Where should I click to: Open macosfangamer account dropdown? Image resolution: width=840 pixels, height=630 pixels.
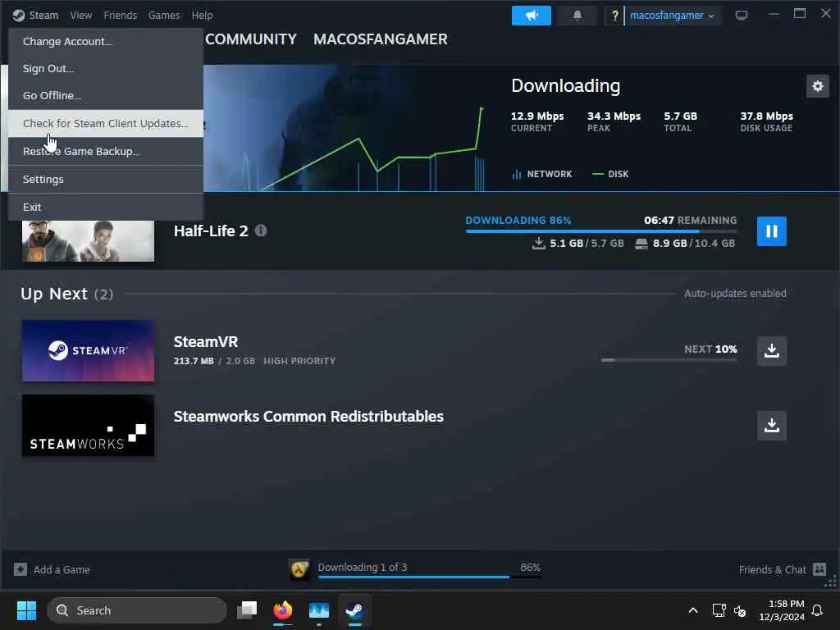(672, 16)
